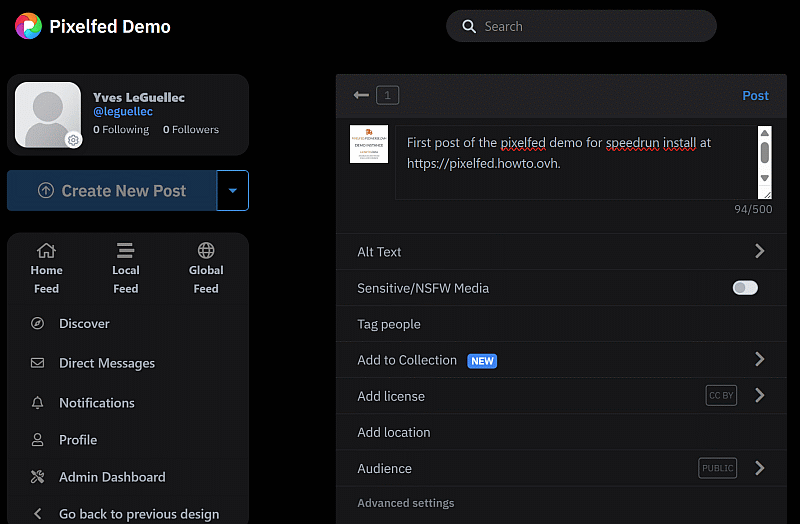Click the Post link to publish

click(x=755, y=96)
